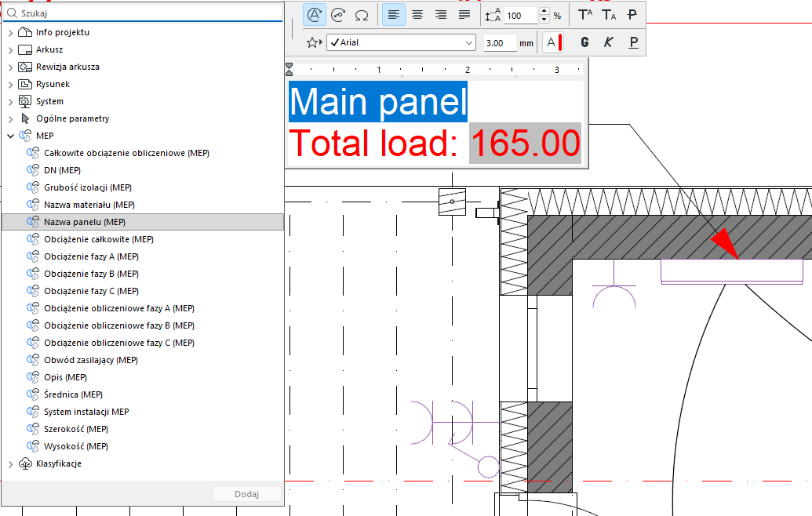
Task: Click the line spacing 100 field
Action: tap(521, 16)
